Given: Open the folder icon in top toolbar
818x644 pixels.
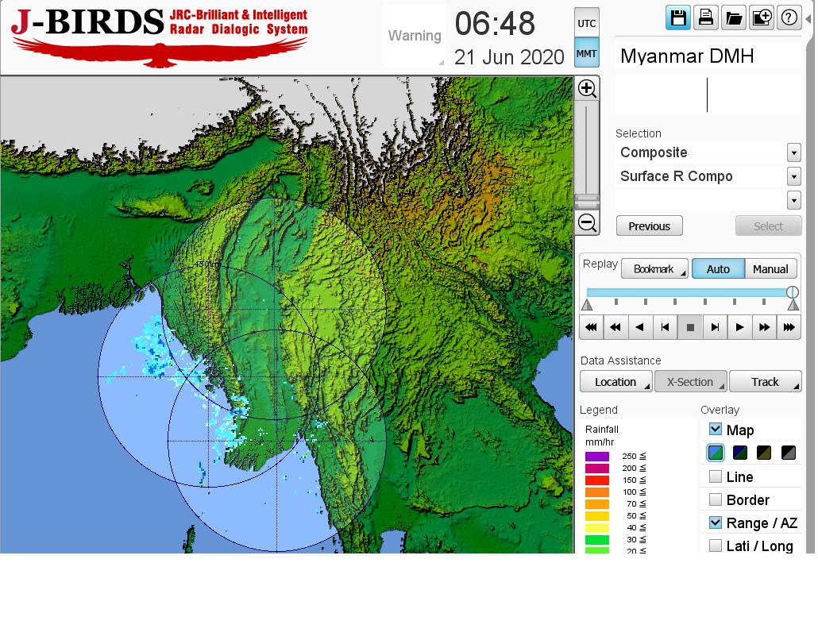Looking at the screenshot, I should [x=734, y=17].
